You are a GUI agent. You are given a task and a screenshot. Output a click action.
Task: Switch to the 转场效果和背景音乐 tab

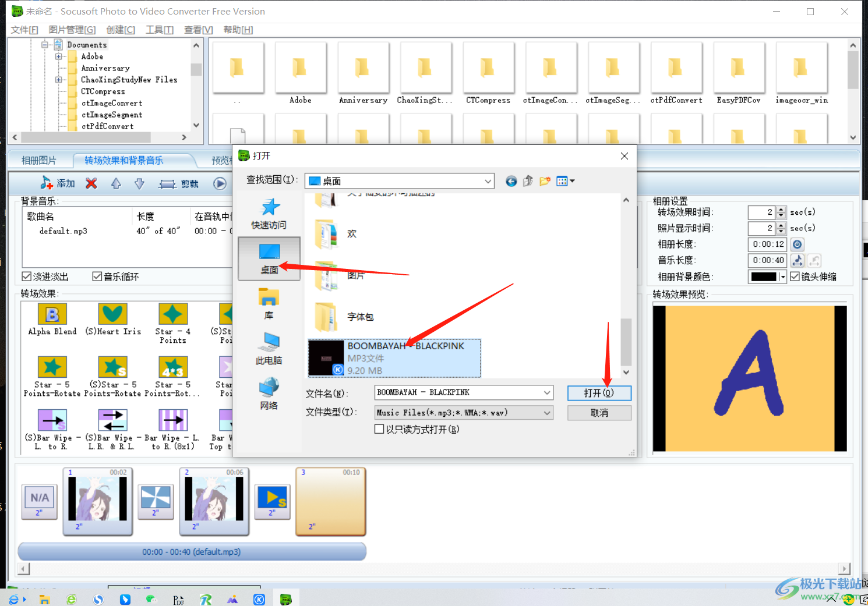coord(124,161)
